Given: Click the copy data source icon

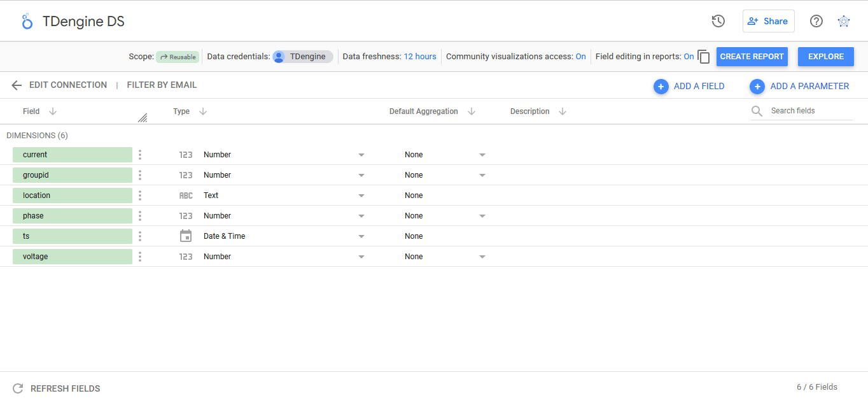Looking at the screenshot, I should point(703,57).
